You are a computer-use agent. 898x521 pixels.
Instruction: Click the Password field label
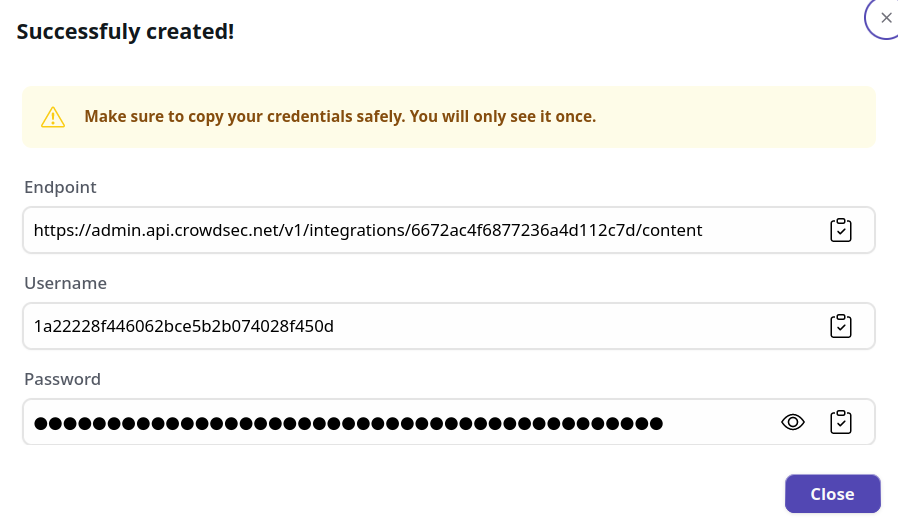coord(62,379)
